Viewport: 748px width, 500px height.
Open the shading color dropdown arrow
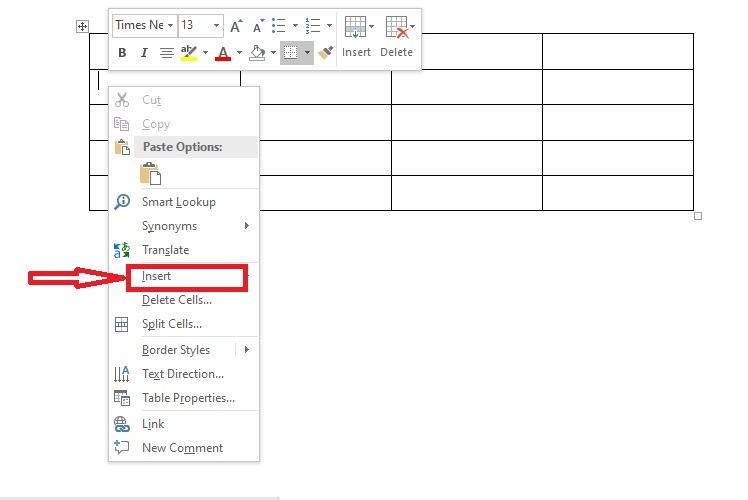click(x=273, y=52)
